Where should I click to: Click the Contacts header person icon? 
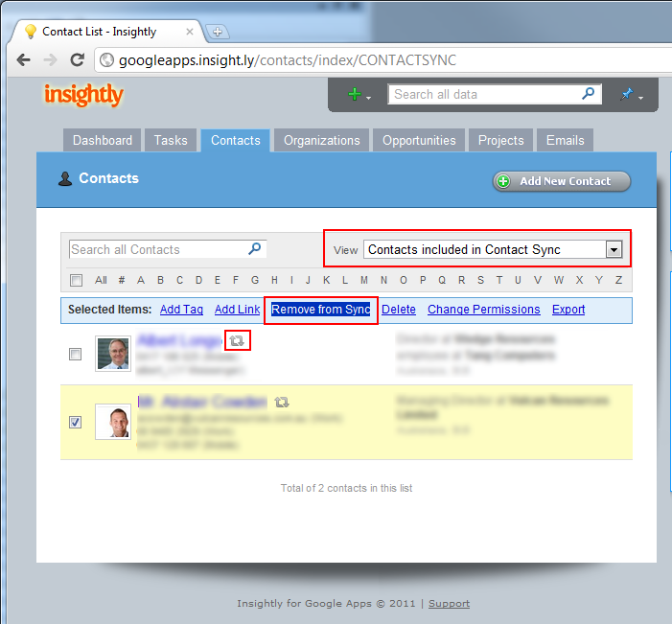point(65,178)
